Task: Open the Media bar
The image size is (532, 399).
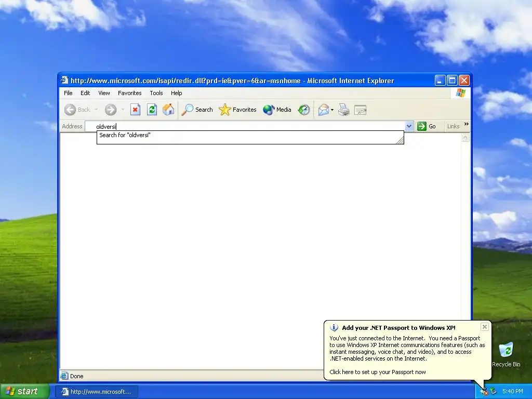Action: tap(277, 110)
